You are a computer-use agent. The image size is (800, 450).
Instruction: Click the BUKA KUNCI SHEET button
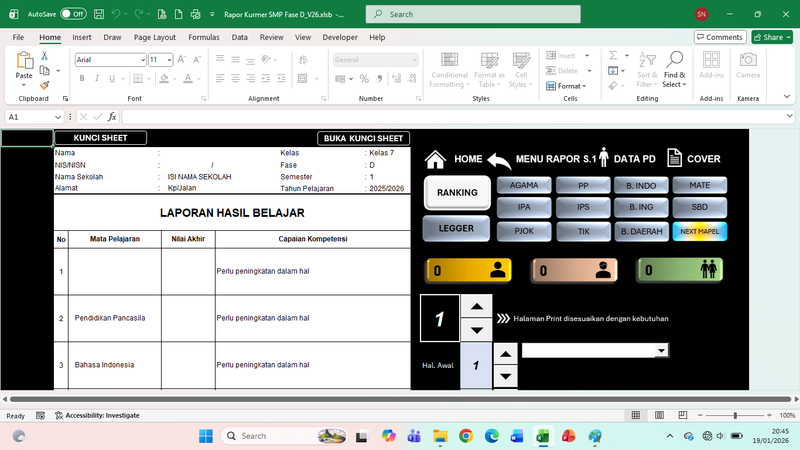[363, 138]
